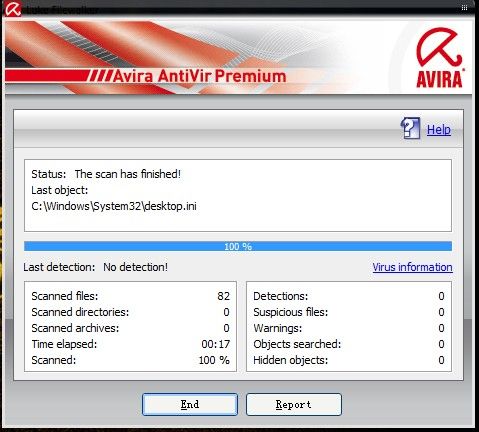Click the Detections label

pos(281,296)
